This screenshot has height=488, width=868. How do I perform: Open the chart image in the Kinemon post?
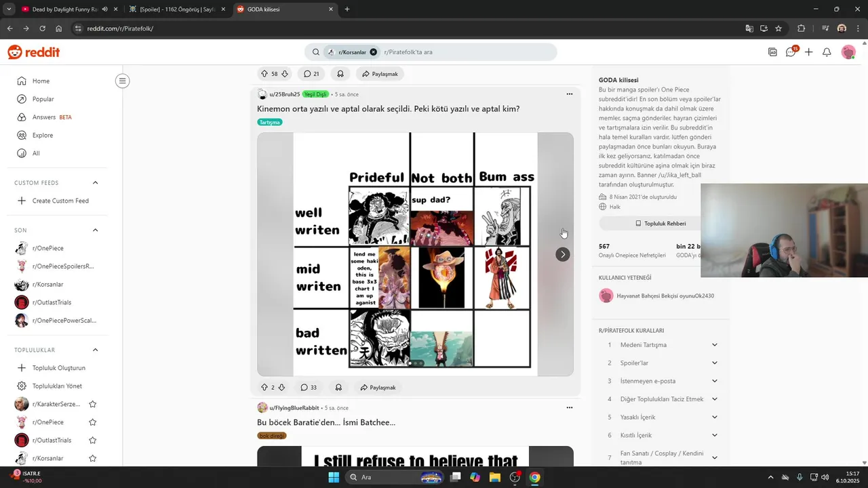[x=415, y=254]
